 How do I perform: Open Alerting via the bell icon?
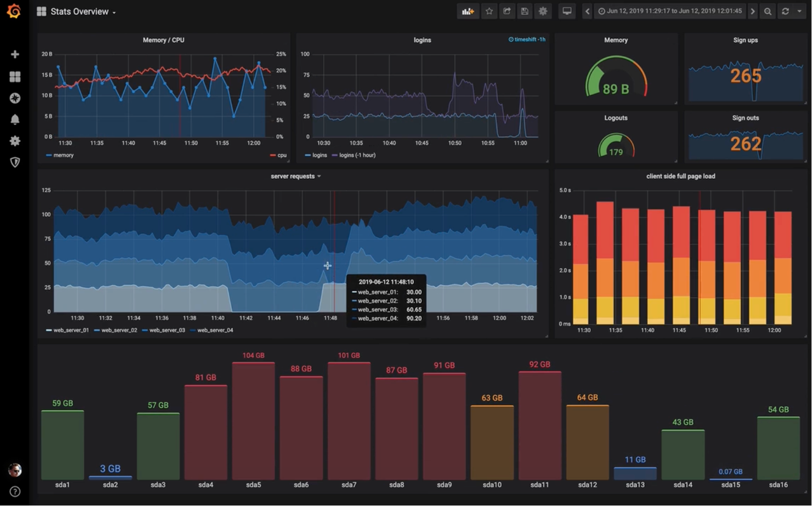[15, 119]
